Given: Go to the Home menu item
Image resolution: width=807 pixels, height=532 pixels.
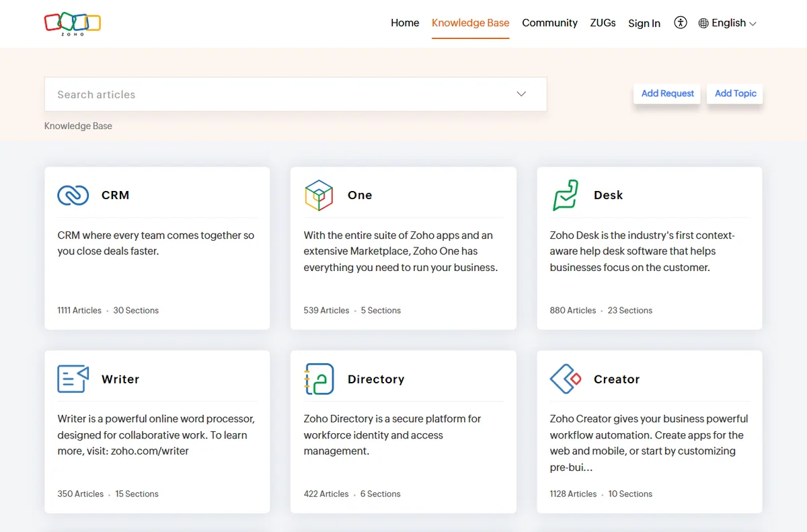Looking at the screenshot, I should 405,23.
